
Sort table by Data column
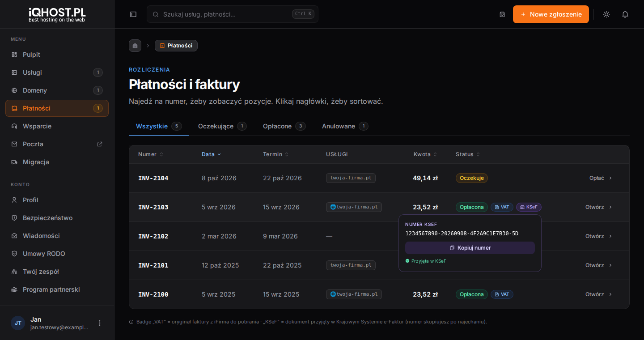211,154
